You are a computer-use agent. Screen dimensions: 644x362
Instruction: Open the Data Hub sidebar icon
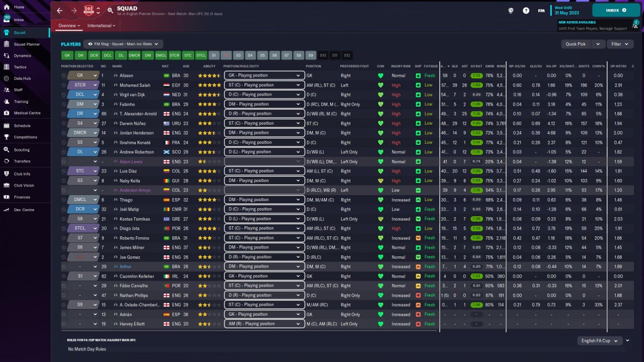(8, 78)
